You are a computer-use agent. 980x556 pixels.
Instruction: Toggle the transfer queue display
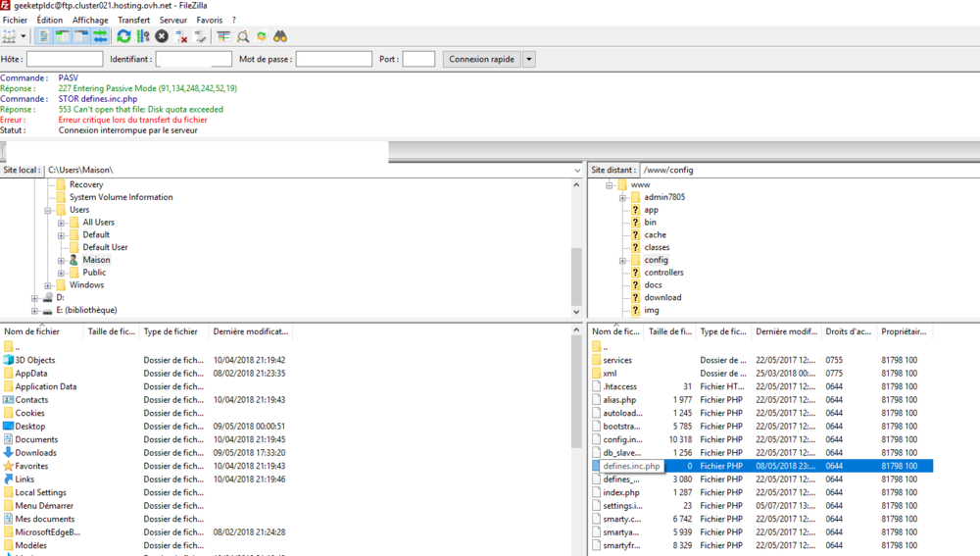click(100, 36)
